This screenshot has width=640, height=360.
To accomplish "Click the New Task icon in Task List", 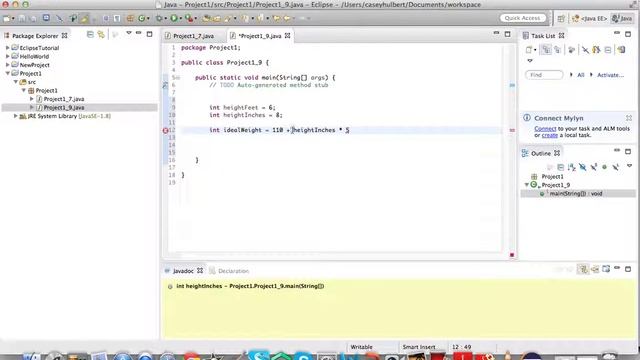I will click(529, 50).
